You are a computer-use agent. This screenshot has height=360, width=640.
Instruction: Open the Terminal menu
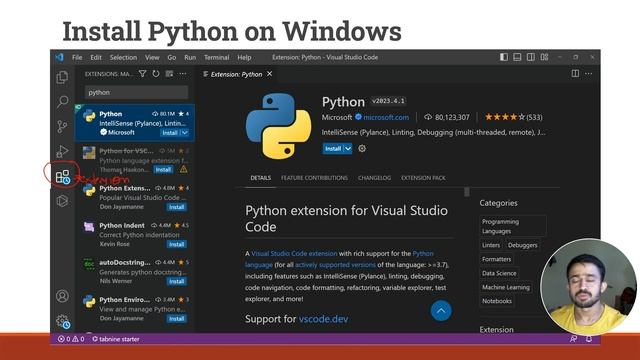(x=217, y=58)
